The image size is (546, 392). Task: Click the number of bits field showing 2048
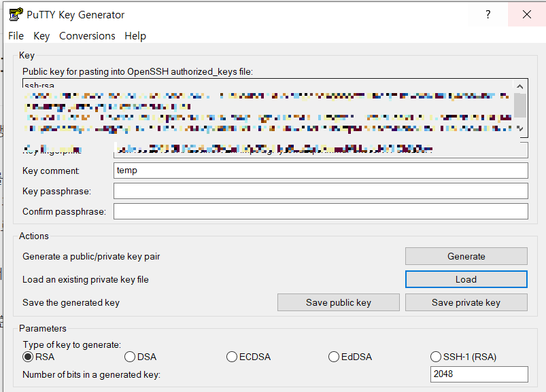click(x=479, y=374)
